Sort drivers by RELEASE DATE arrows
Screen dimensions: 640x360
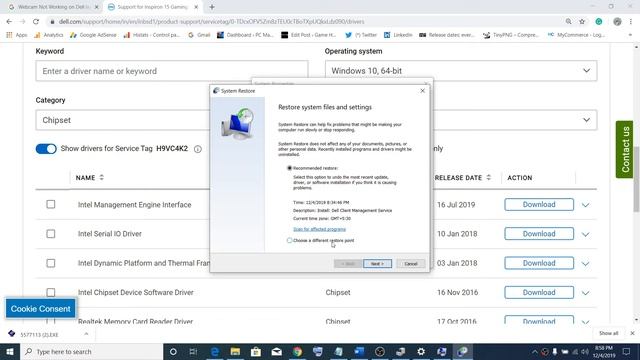(x=489, y=178)
